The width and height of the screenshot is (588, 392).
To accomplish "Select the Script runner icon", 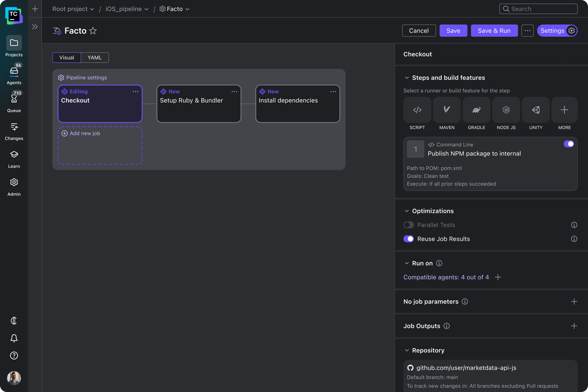I will pos(417,110).
